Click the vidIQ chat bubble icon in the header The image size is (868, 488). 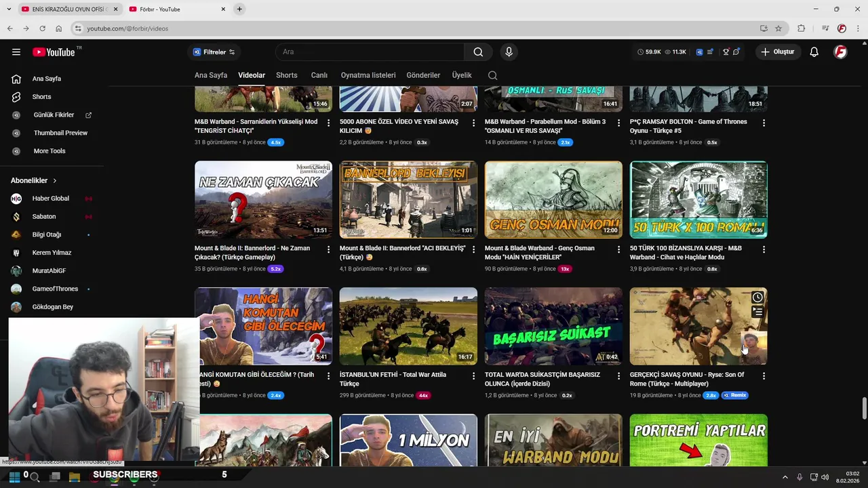tap(736, 52)
